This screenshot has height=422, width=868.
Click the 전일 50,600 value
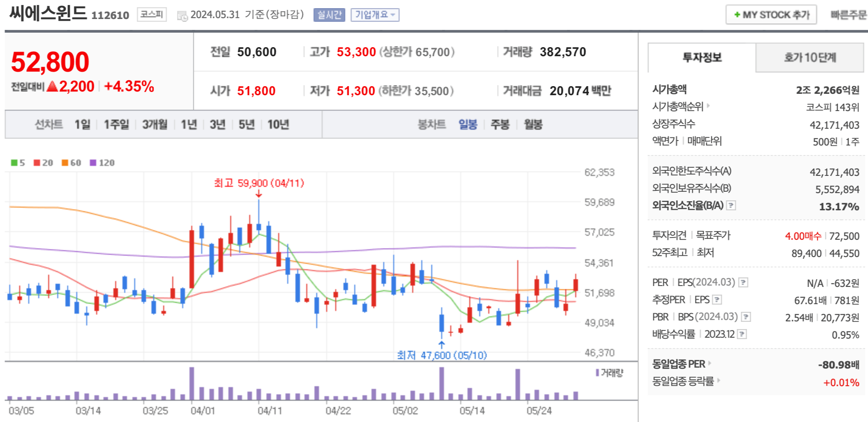coord(257,52)
